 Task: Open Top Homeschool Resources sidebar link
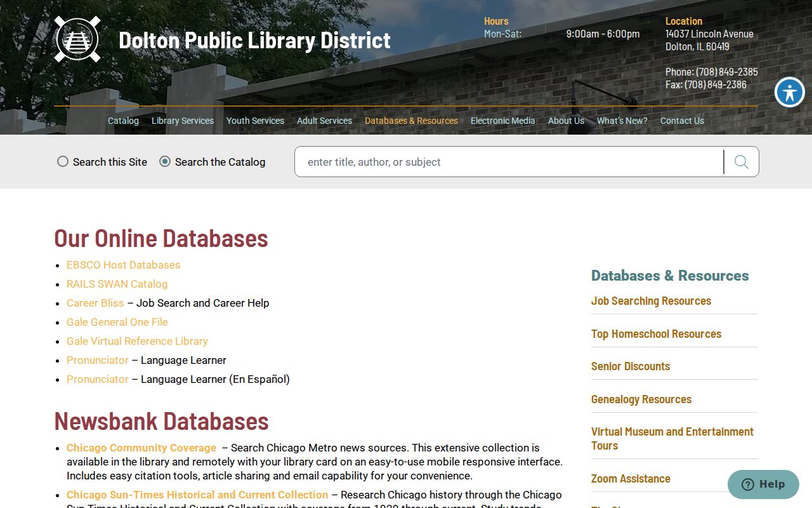pyautogui.click(x=656, y=334)
